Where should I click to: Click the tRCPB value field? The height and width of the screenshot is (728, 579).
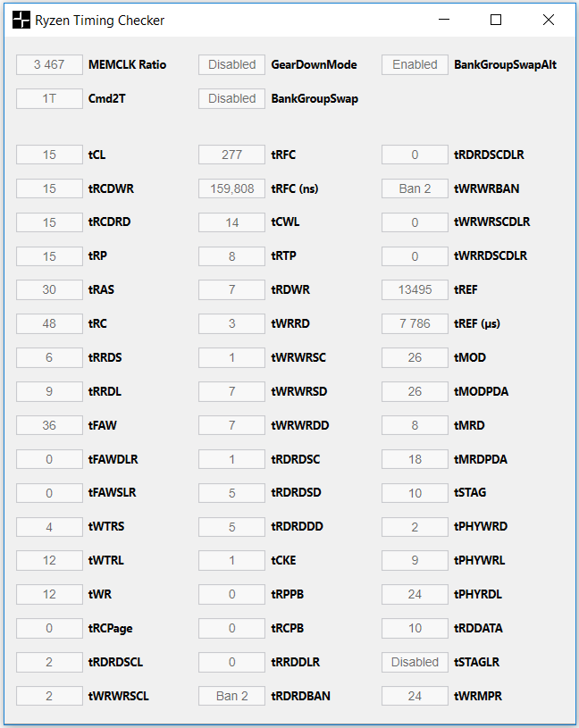pos(232,628)
